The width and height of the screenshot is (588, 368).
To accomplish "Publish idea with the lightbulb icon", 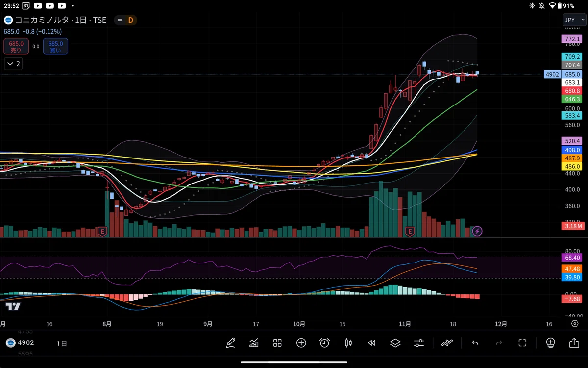I will [x=550, y=343].
